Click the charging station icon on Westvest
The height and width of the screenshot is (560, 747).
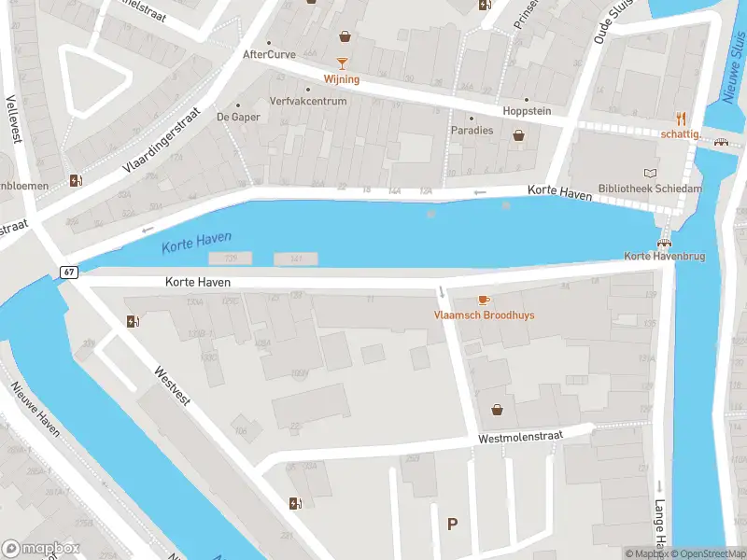(x=133, y=321)
